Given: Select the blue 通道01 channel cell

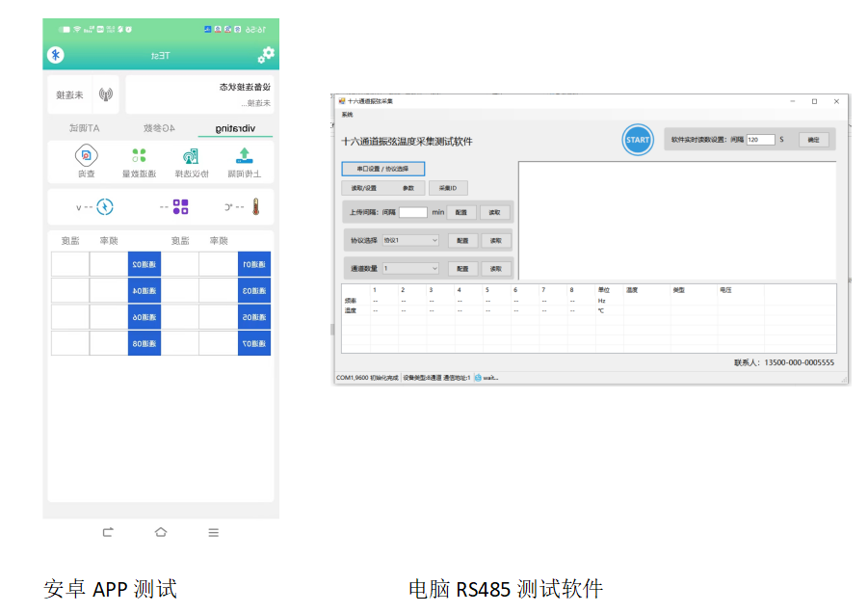Looking at the screenshot, I should [254, 264].
